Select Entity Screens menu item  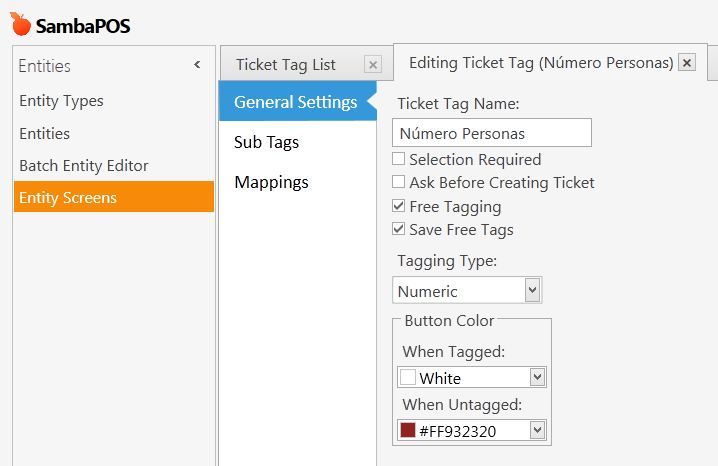click(x=114, y=197)
